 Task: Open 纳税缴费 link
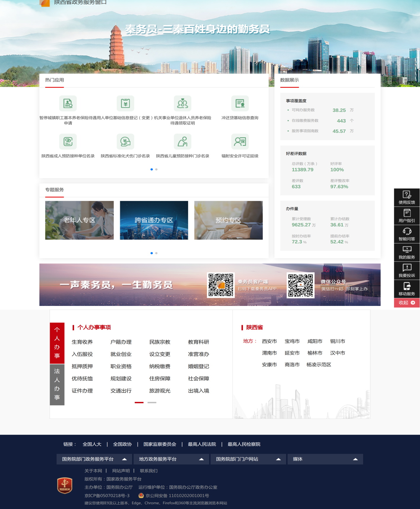pyautogui.click(x=160, y=366)
